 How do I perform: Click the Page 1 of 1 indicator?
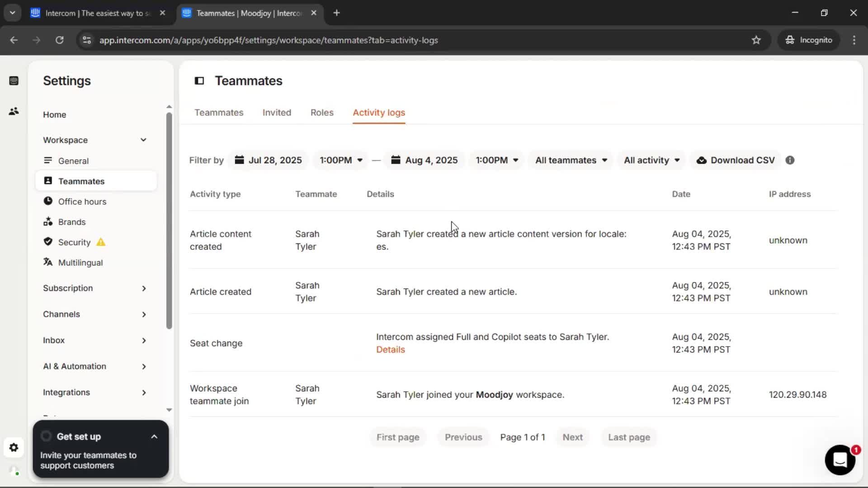coord(522,437)
